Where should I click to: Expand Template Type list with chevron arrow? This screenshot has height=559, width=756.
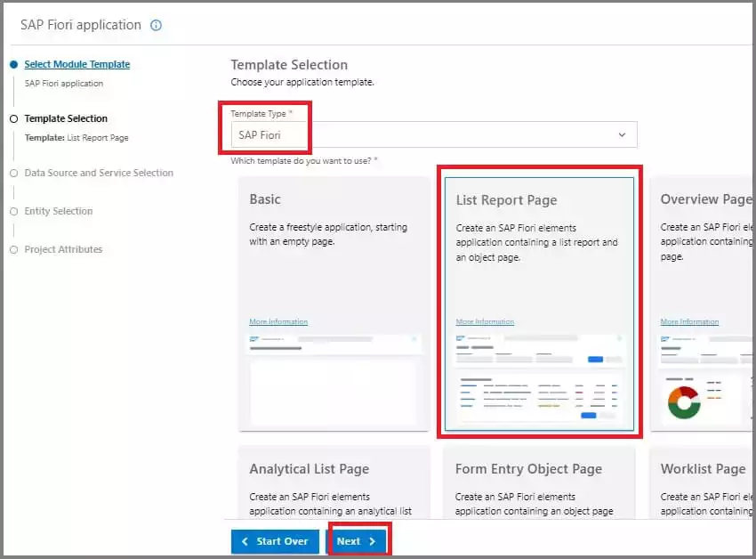[x=622, y=134]
